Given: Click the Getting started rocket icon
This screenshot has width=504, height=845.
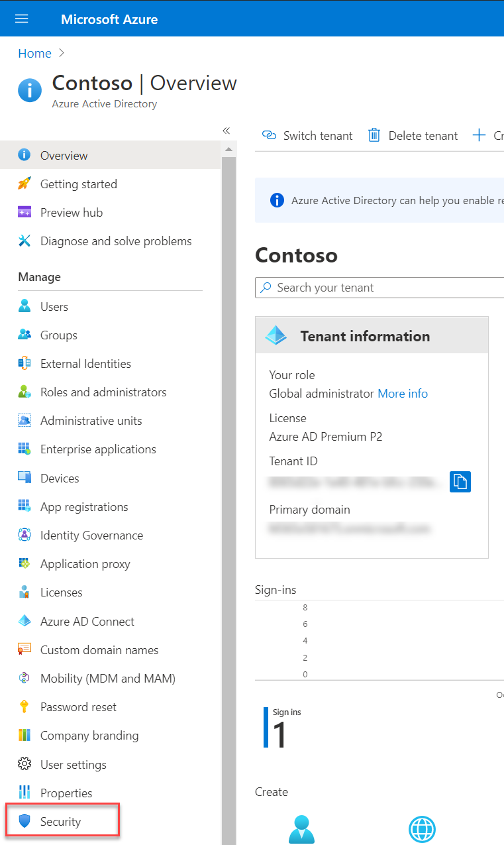Looking at the screenshot, I should click(25, 184).
